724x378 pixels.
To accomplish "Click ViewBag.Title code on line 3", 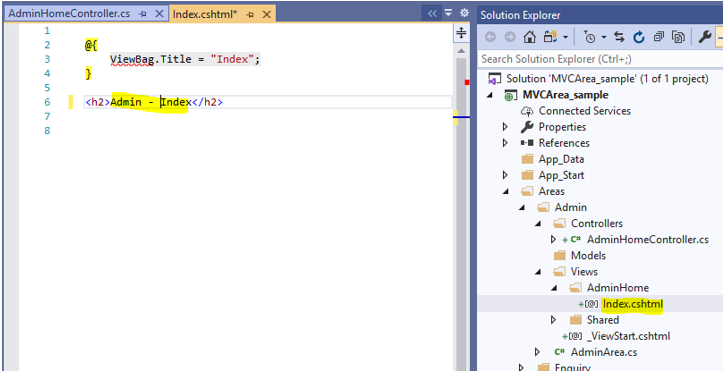I will pos(151,59).
